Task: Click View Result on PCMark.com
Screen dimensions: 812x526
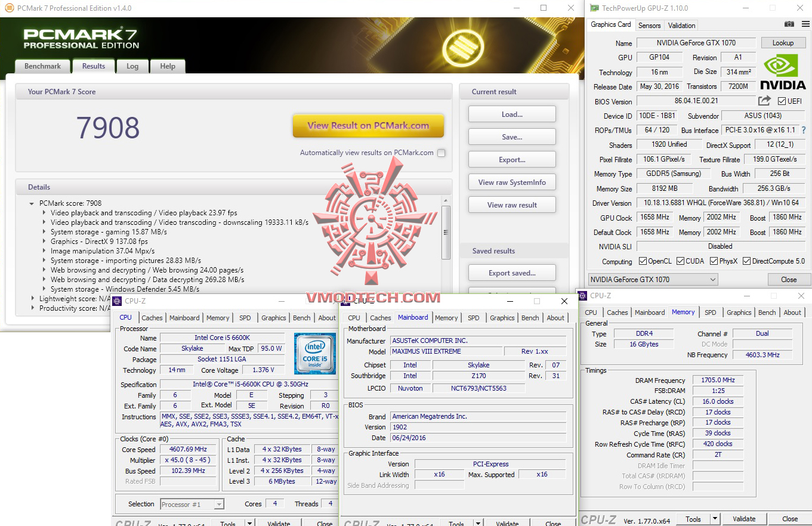Action: tap(368, 126)
